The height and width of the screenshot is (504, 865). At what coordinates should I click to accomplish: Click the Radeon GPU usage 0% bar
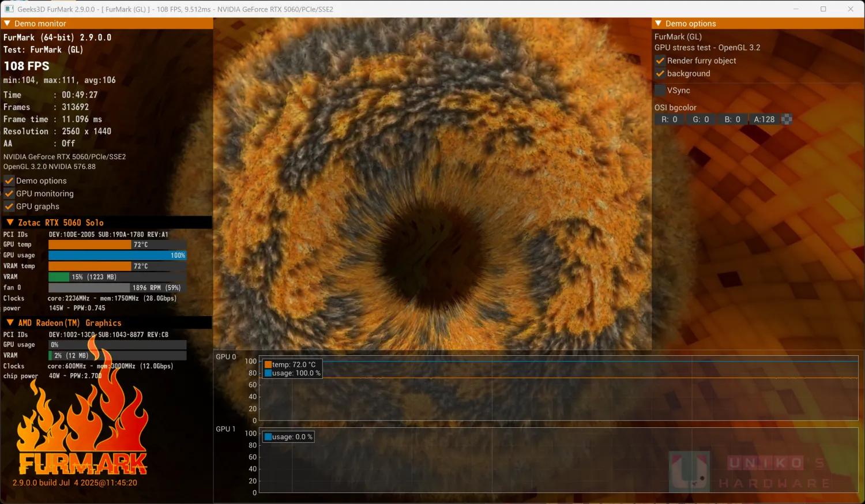(x=118, y=345)
